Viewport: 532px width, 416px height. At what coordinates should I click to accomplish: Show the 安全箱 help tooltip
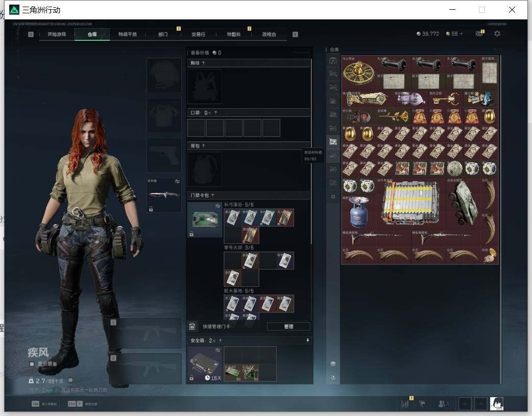click(x=220, y=340)
